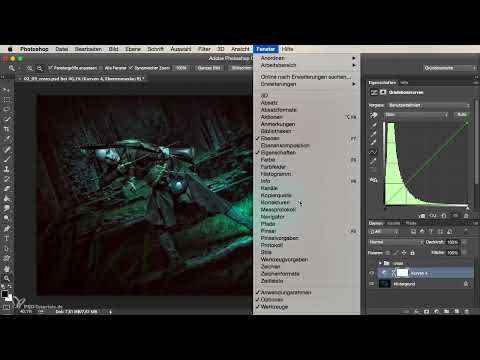Click view previous state icon in Properties
This screenshot has height=360, width=480.
(x=433, y=216)
